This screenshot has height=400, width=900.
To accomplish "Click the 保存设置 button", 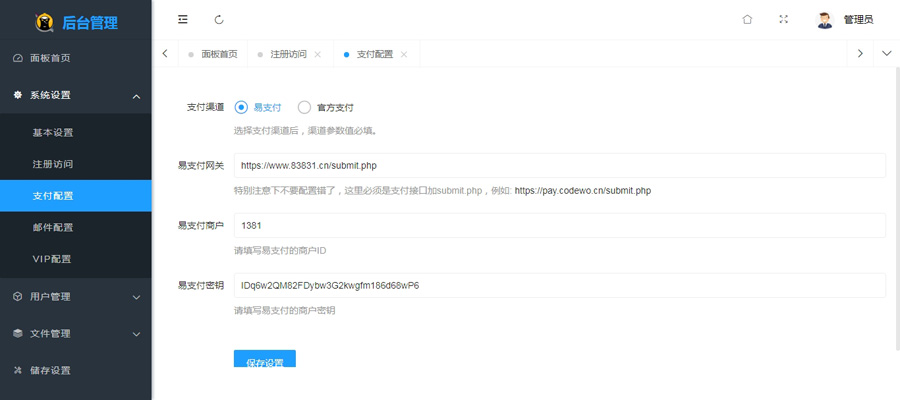I will point(265,360).
